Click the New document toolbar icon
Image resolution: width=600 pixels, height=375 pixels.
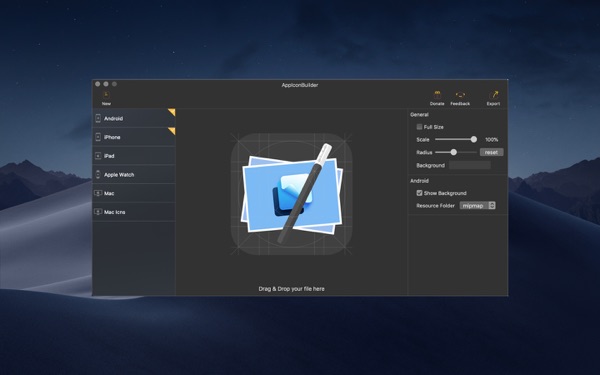[106, 95]
